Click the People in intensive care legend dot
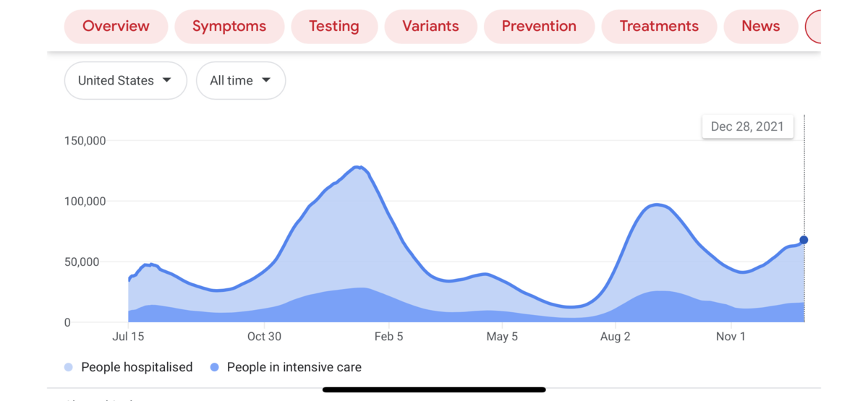This screenshot has height=401, width=868. [x=214, y=368]
